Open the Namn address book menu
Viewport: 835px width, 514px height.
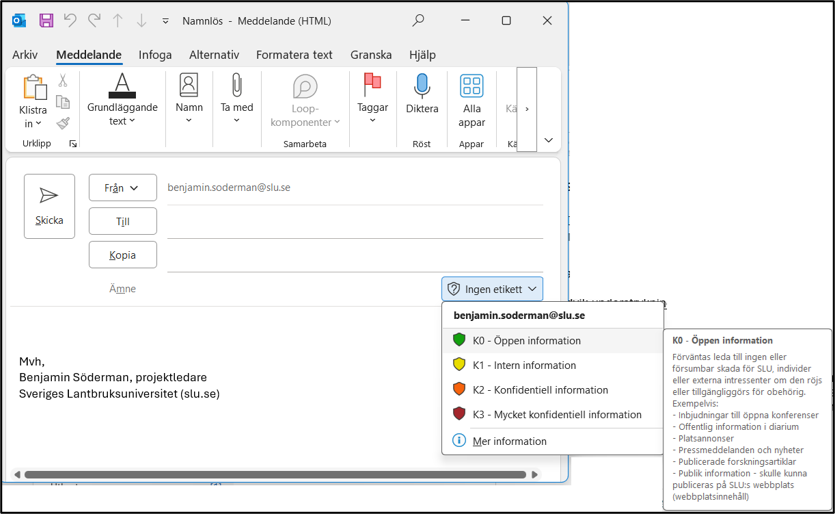tap(189, 99)
